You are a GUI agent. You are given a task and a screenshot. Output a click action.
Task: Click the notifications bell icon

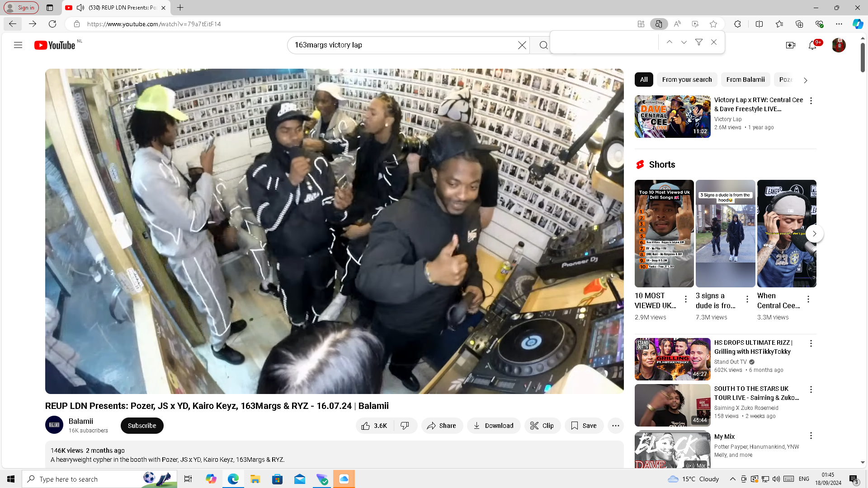click(x=812, y=45)
